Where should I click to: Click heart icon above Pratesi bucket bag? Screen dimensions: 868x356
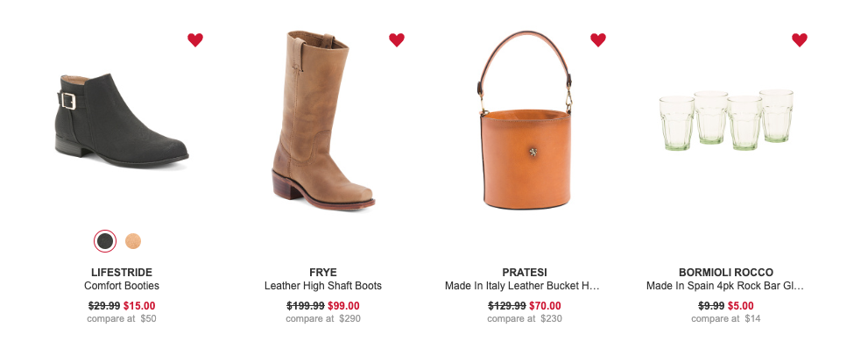(598, 40)
